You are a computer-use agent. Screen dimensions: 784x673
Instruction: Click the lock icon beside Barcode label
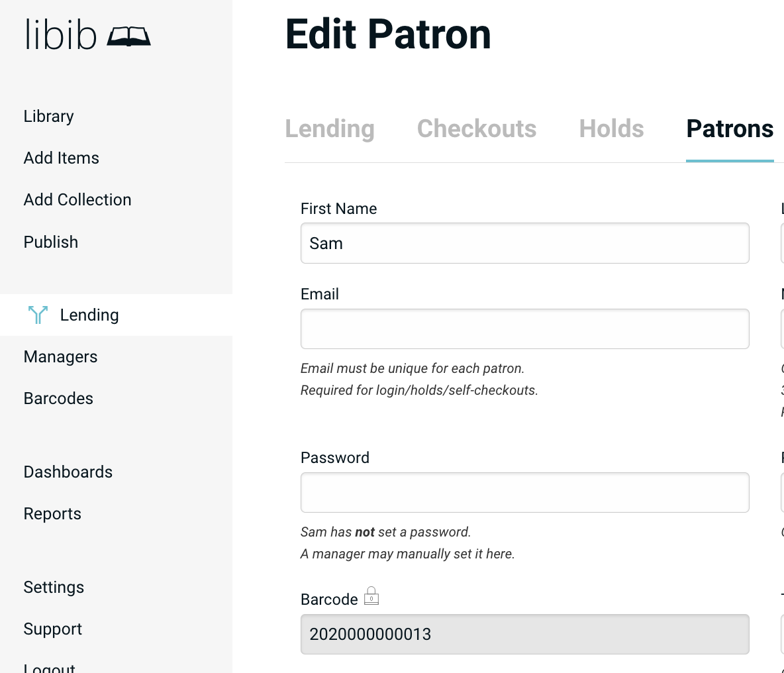[x=371, y=595]
